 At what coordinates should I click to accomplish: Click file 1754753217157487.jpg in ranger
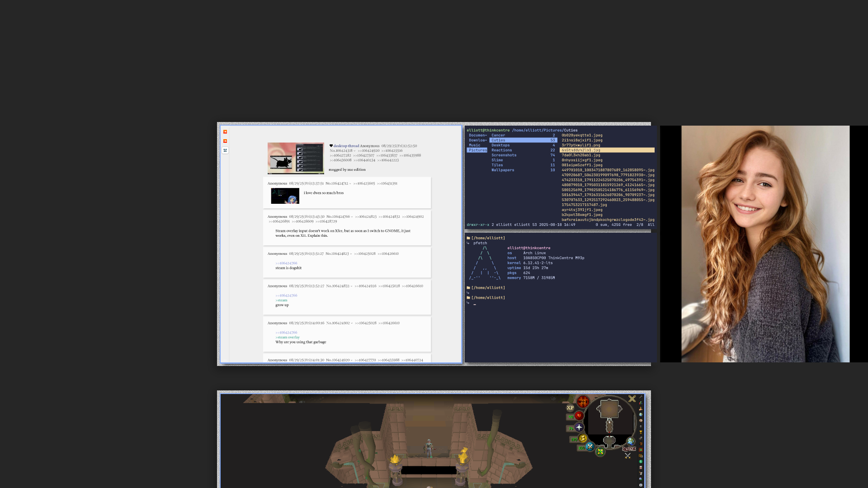(x=584, y=205)
